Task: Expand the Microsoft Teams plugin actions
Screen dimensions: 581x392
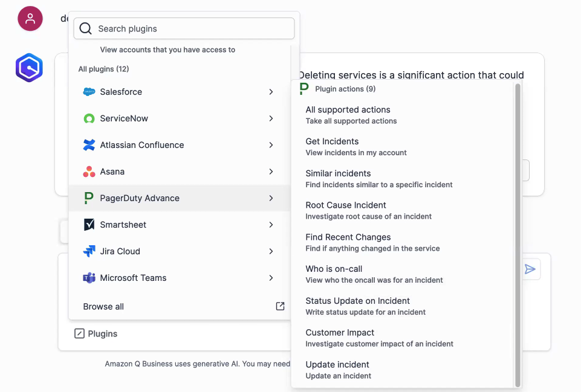Action: (271, 277)
